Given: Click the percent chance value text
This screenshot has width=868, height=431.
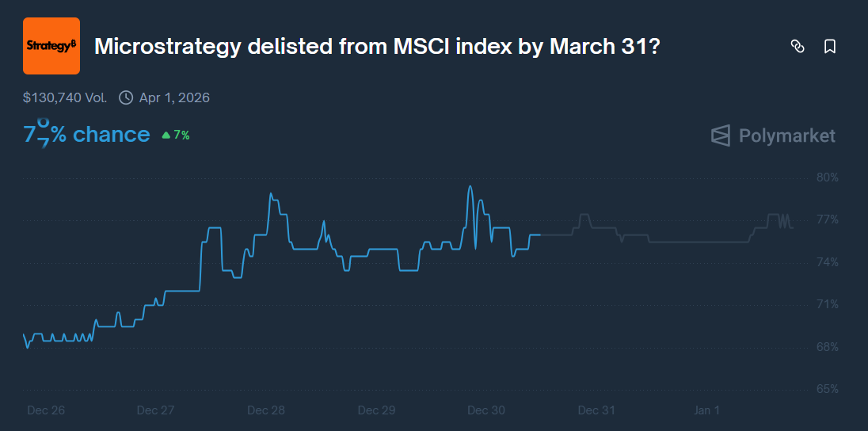Looking at the screenshot, I should [x=86, y=135].
